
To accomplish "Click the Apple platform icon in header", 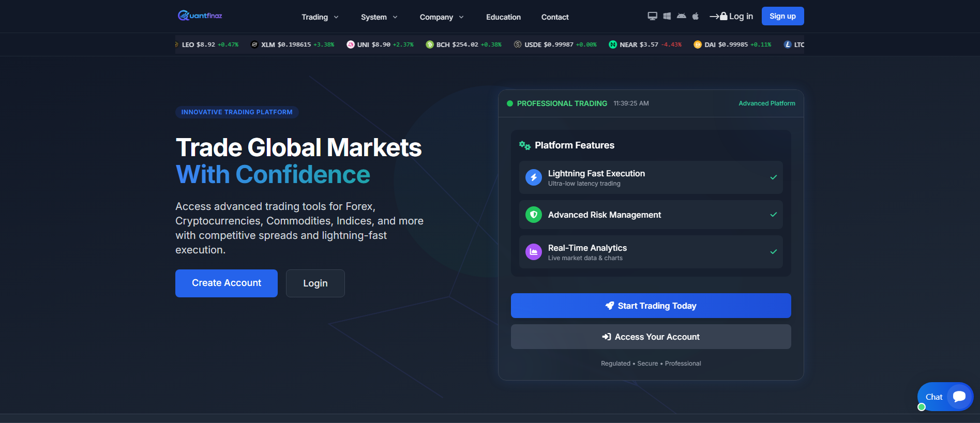I will pos(696,16).
